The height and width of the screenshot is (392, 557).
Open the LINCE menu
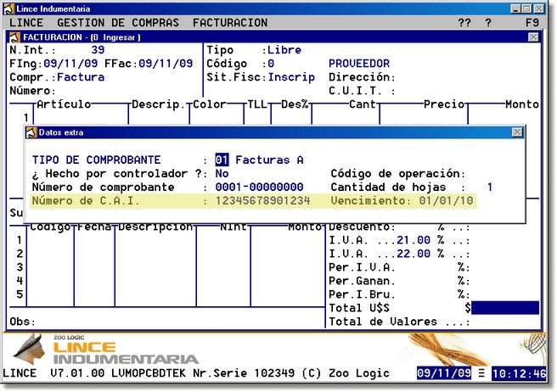coord(26,22)
